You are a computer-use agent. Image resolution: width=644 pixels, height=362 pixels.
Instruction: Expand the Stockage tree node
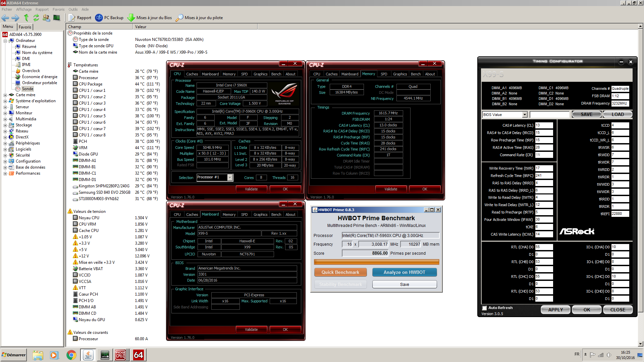[x=5, y=125]
